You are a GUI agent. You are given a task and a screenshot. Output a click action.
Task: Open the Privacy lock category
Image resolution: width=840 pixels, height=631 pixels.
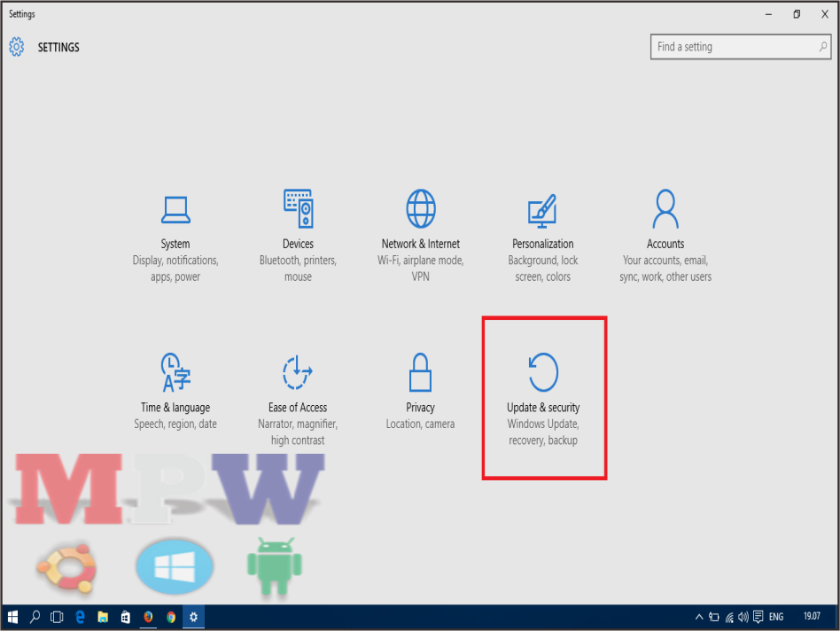(421, 392)
